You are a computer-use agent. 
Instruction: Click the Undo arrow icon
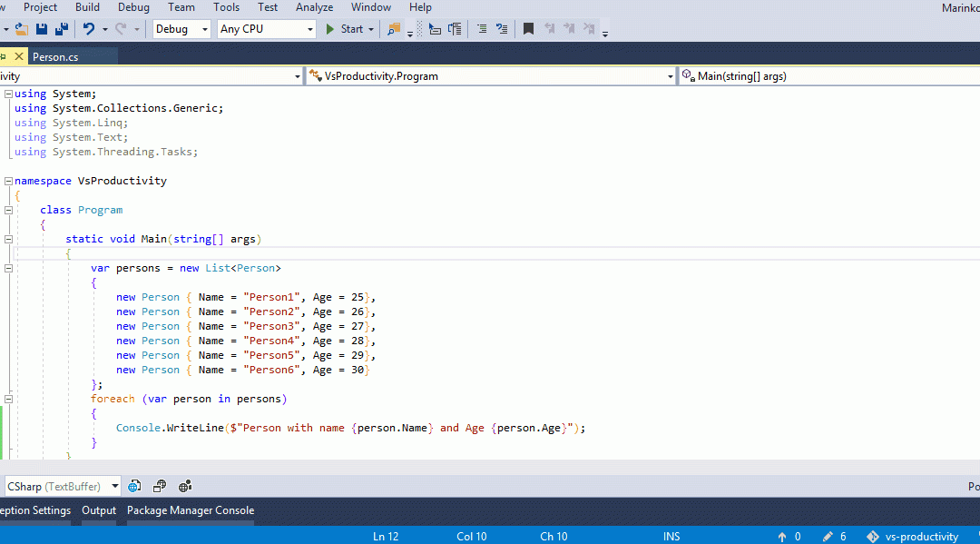[88, 29]
